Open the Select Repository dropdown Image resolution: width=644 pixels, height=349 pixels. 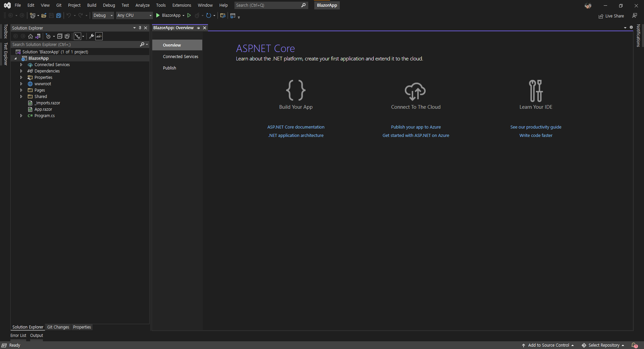tap(603, 345)
